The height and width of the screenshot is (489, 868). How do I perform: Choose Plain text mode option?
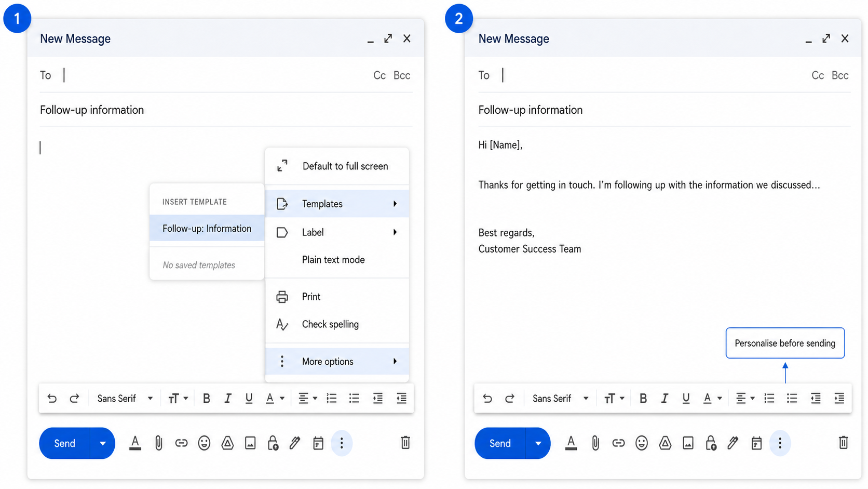pos(337,260)
